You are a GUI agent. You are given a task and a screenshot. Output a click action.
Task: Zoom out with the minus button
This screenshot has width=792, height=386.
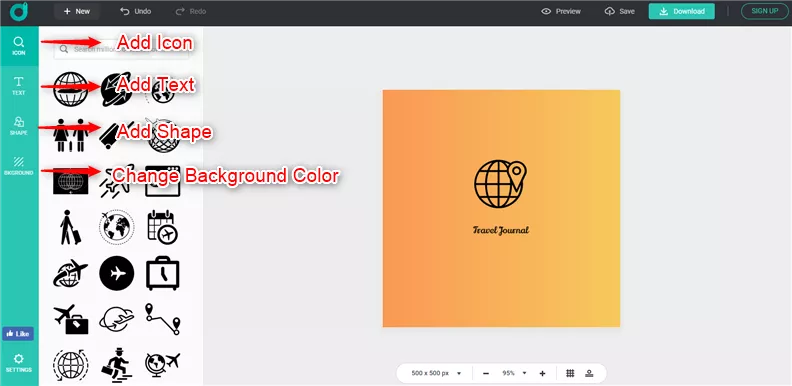486,373
